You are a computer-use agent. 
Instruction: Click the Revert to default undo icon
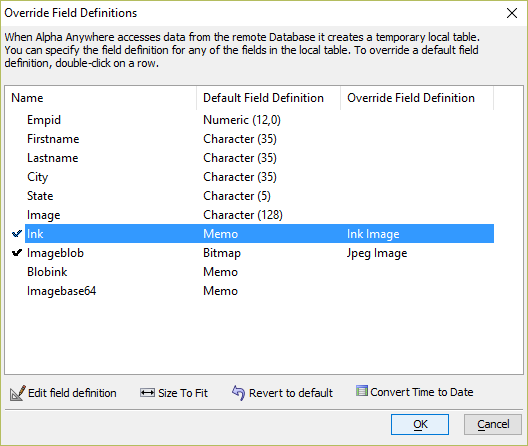[x=238, y=393]
